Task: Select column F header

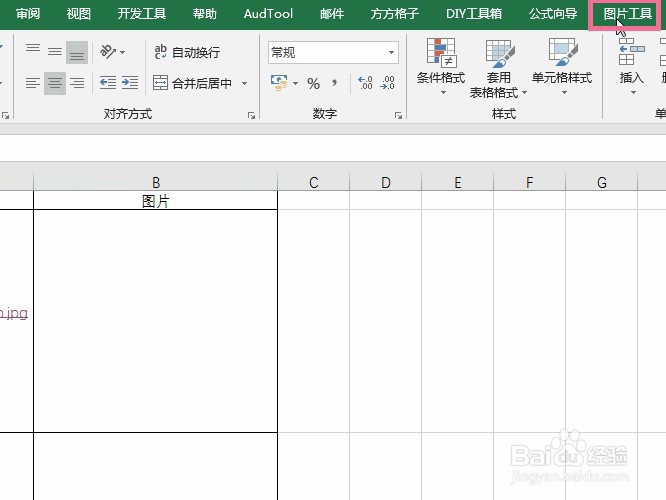Action: [529, 182]
